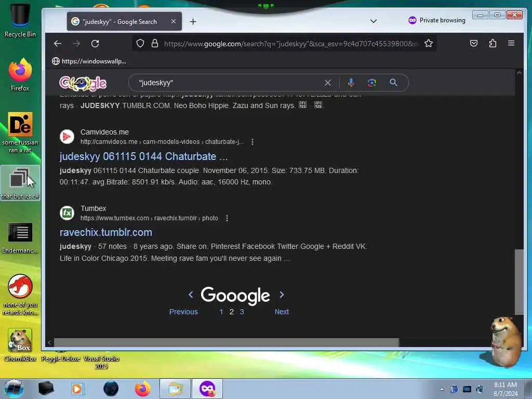Click the Tumbex site favicon
532x399 pixels.
[67, 213]
